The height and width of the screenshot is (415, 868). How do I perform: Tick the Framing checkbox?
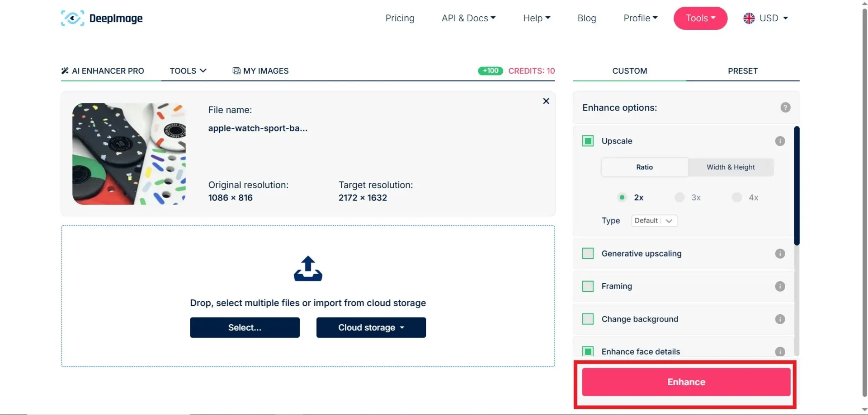588,286
